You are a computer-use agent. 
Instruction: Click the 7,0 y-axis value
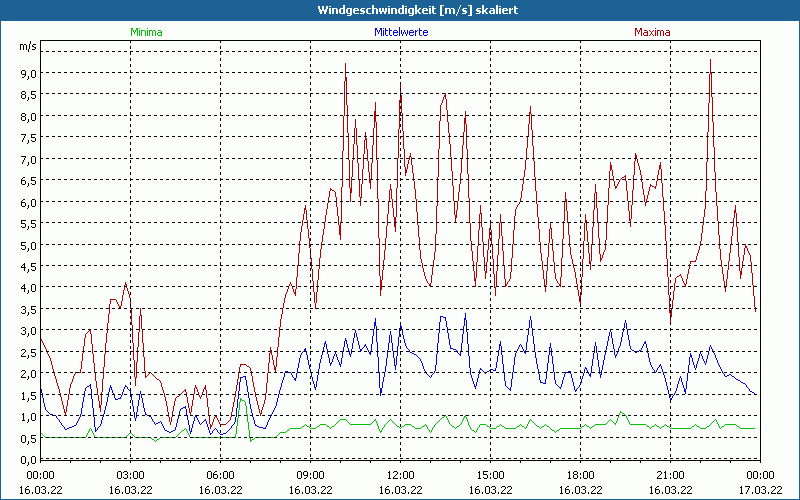click(x=29, y=159)
